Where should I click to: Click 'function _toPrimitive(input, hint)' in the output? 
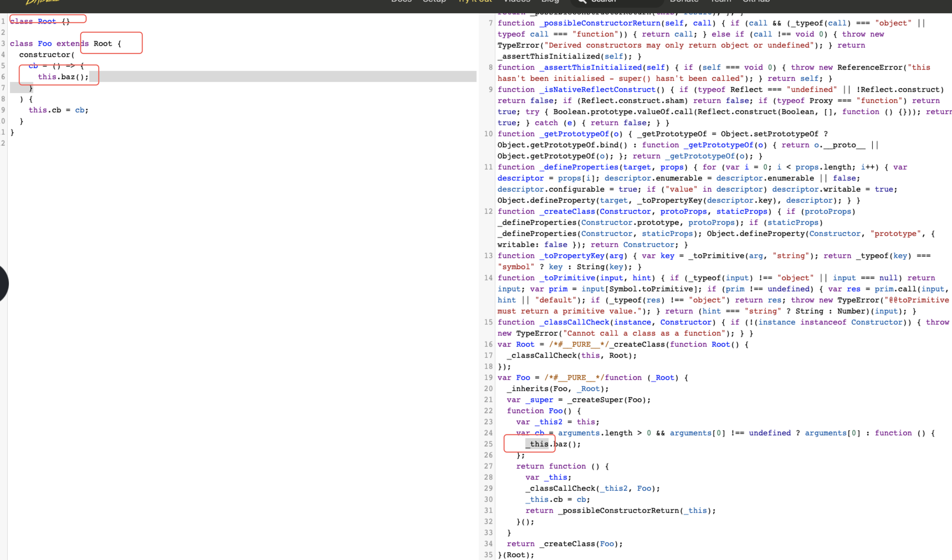[x=577, y=278]
